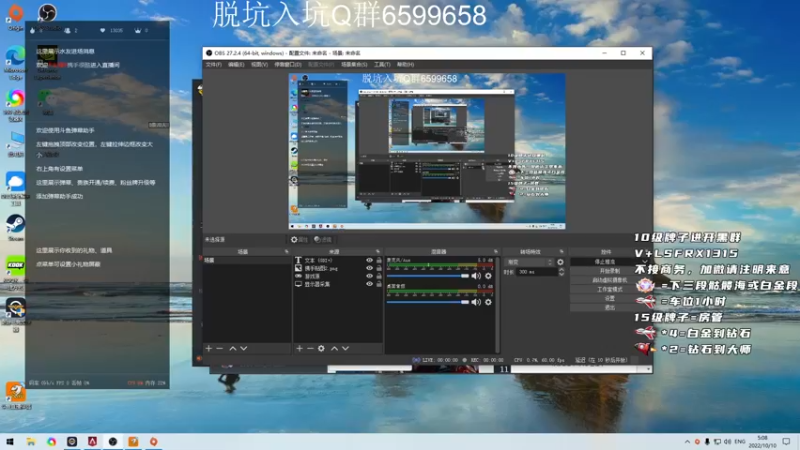Open the Docks menu in OBS
800x450 pixels.
click(x=288, y=65)
